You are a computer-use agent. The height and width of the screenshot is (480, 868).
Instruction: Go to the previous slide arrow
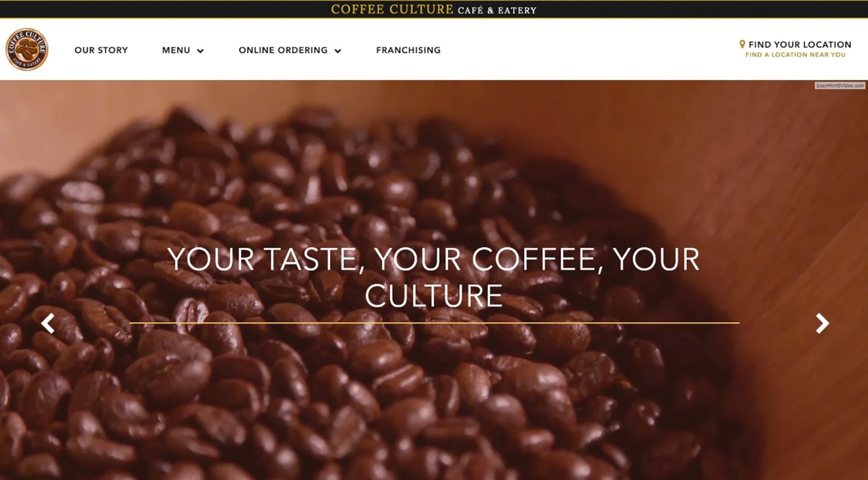pos(48,324)
